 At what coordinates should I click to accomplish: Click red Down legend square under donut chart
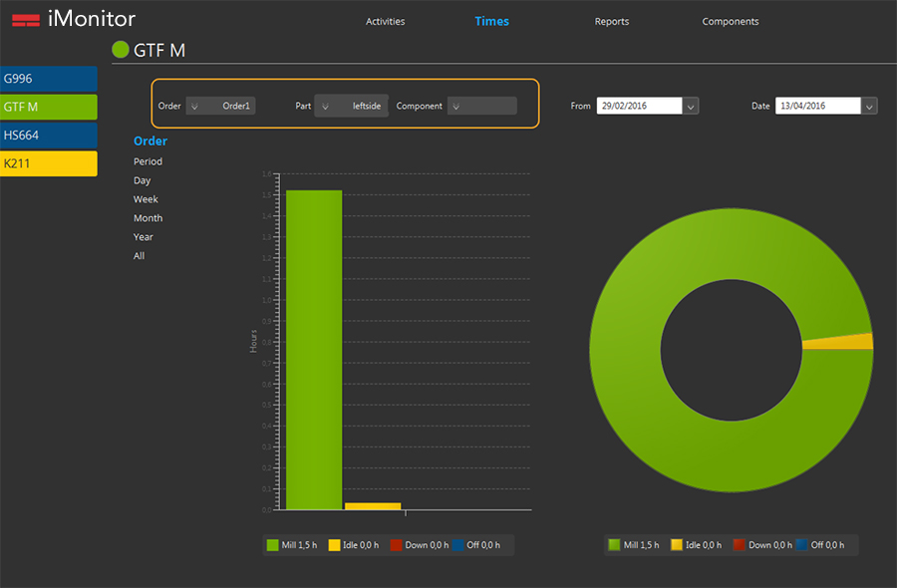tap(739, 545)
